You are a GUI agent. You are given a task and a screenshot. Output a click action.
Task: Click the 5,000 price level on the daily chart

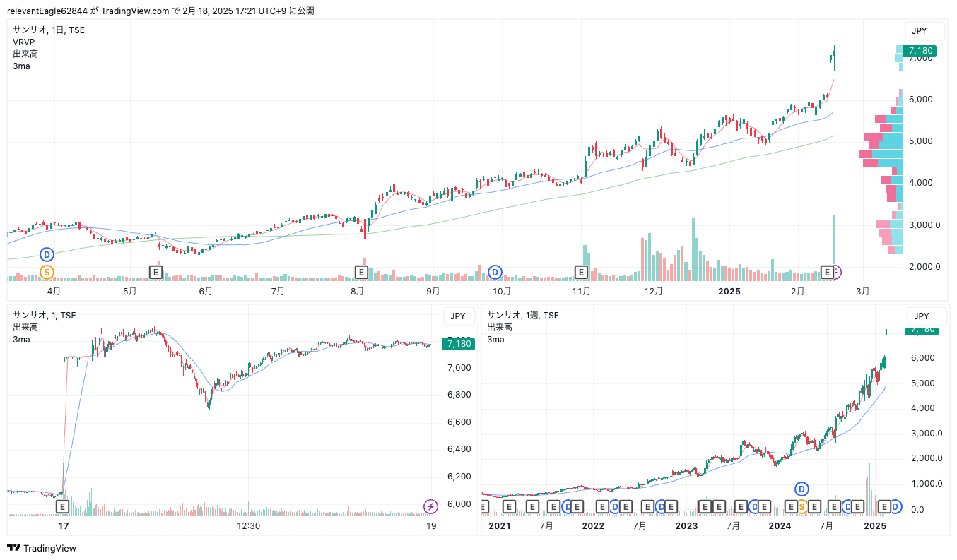pos(922,141)
